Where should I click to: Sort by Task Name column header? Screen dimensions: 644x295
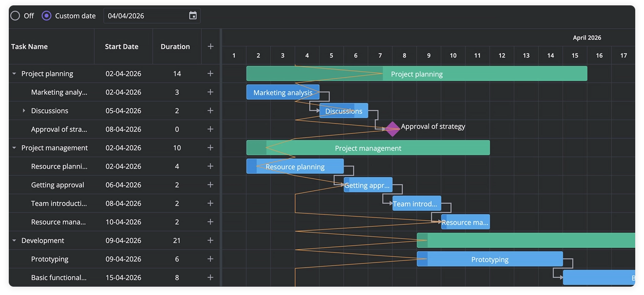coord(51,46)
